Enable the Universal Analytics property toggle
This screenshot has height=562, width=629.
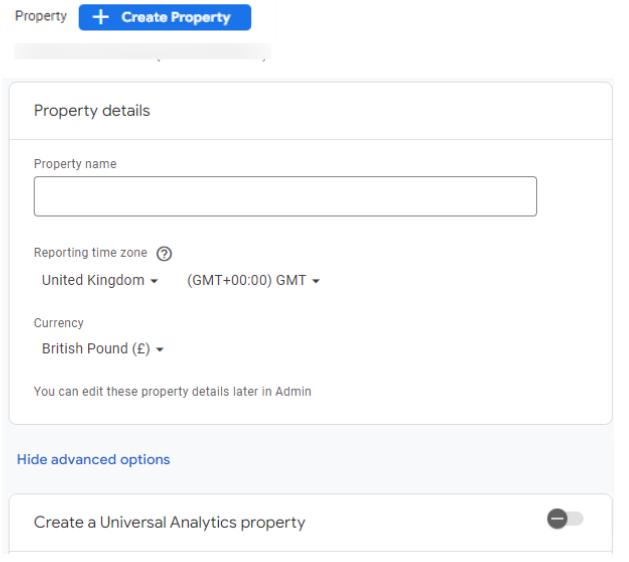(x=565, y=519)
